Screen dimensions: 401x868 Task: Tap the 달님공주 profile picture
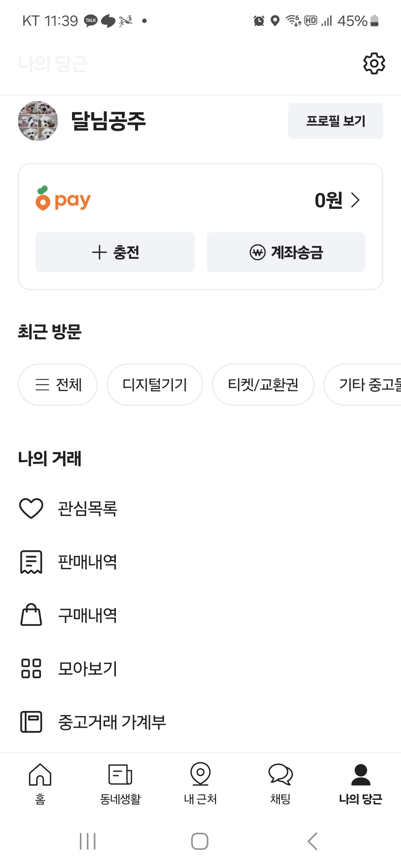(38, 121)
